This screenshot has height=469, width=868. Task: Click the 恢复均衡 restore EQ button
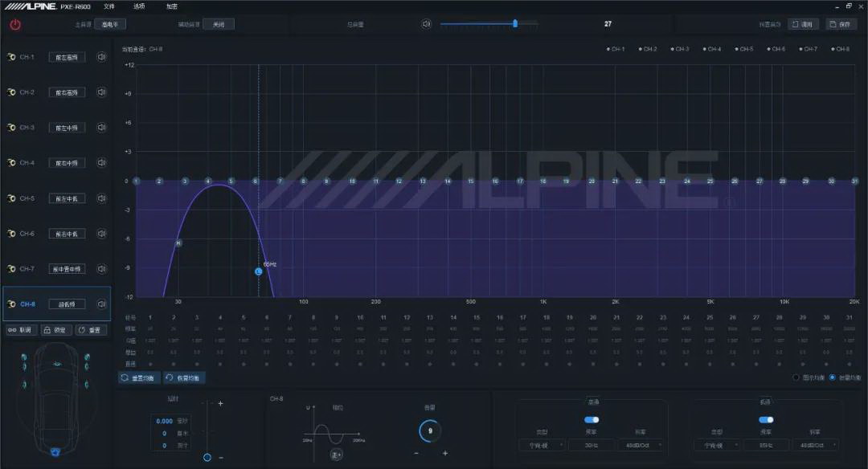pos(184,377)
